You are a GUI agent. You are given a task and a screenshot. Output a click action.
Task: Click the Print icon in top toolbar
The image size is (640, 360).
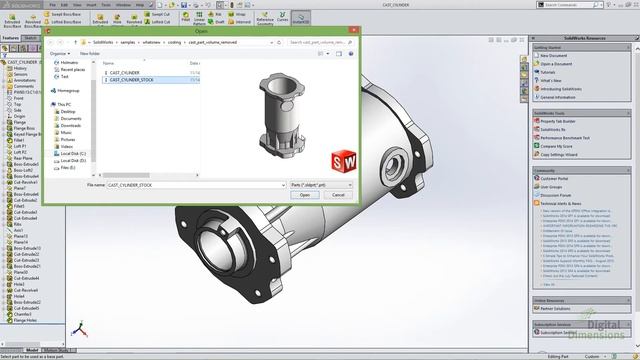196,5
